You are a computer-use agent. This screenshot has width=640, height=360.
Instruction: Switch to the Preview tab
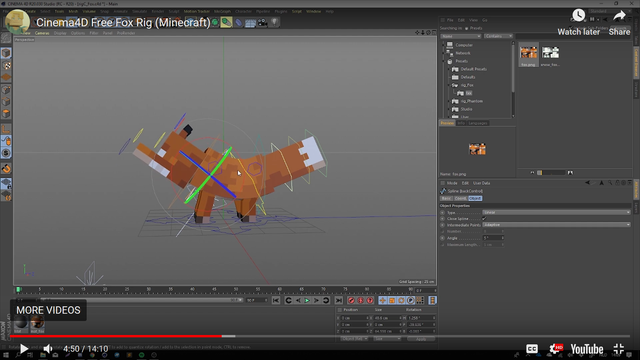(447, 123)
